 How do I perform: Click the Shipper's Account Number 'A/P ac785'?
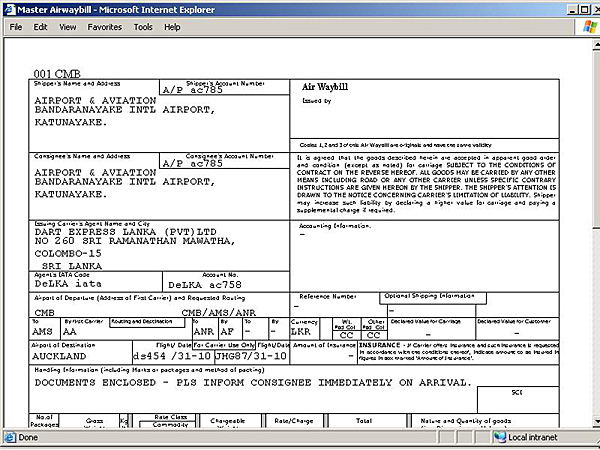192,90
